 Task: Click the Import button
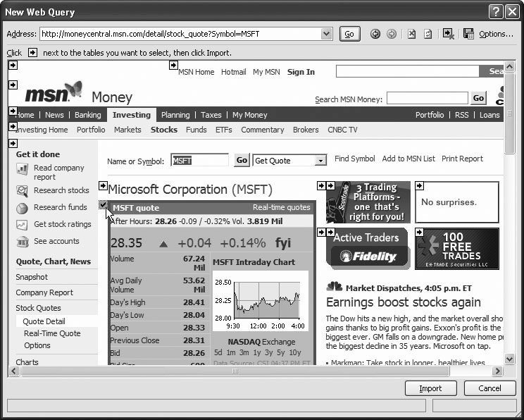click(x=430, y=388)
